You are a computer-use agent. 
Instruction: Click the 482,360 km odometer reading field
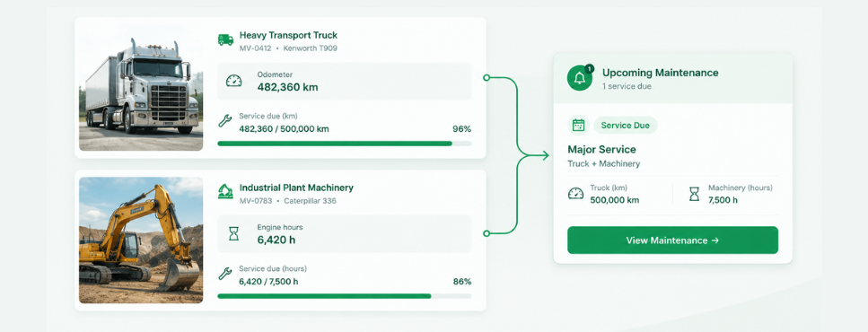tap(345, 82)
